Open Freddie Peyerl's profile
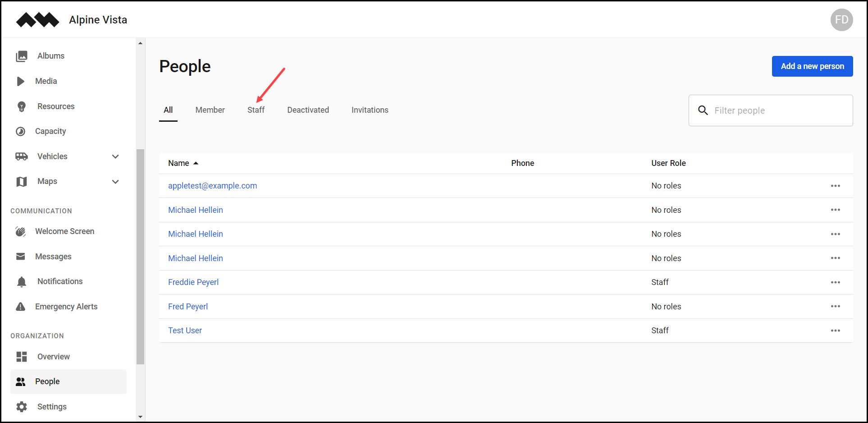 point(193,282)
